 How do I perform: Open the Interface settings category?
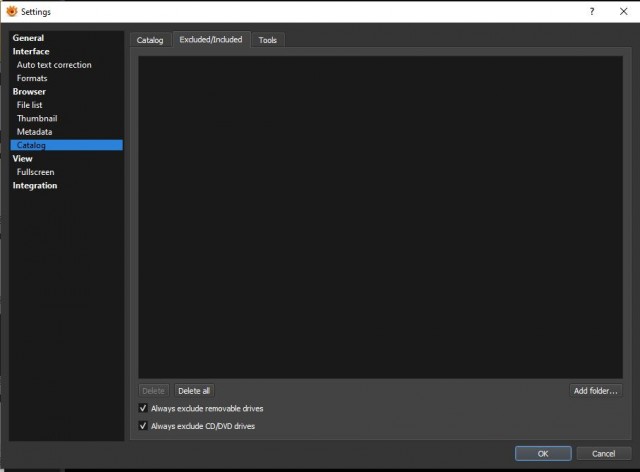click(x=31, y=51)
